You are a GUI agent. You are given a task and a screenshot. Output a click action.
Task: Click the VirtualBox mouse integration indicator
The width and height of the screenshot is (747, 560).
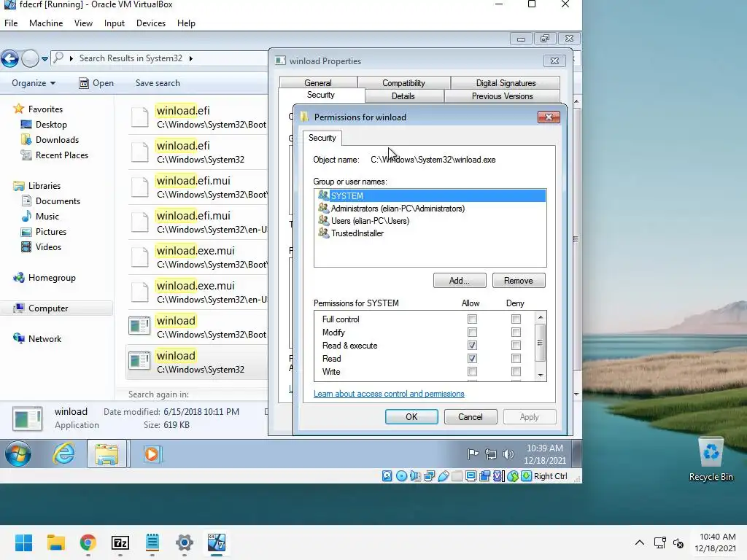(x=512, y=475)
